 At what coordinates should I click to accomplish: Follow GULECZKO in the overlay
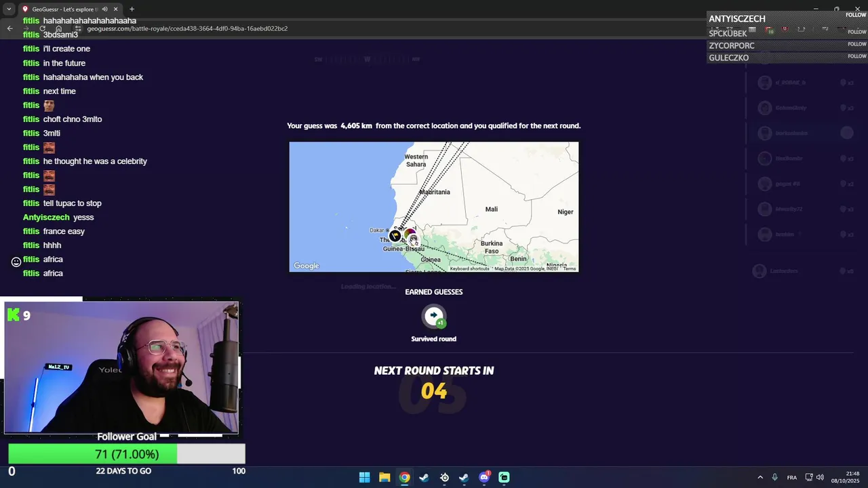856,56
